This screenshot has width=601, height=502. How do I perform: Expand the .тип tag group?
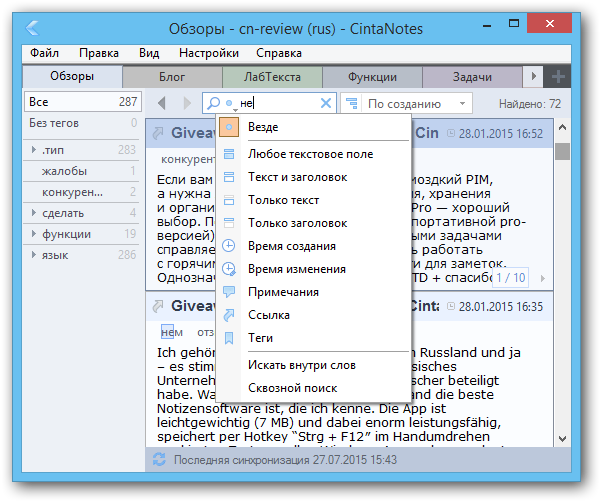click(34, 150)
